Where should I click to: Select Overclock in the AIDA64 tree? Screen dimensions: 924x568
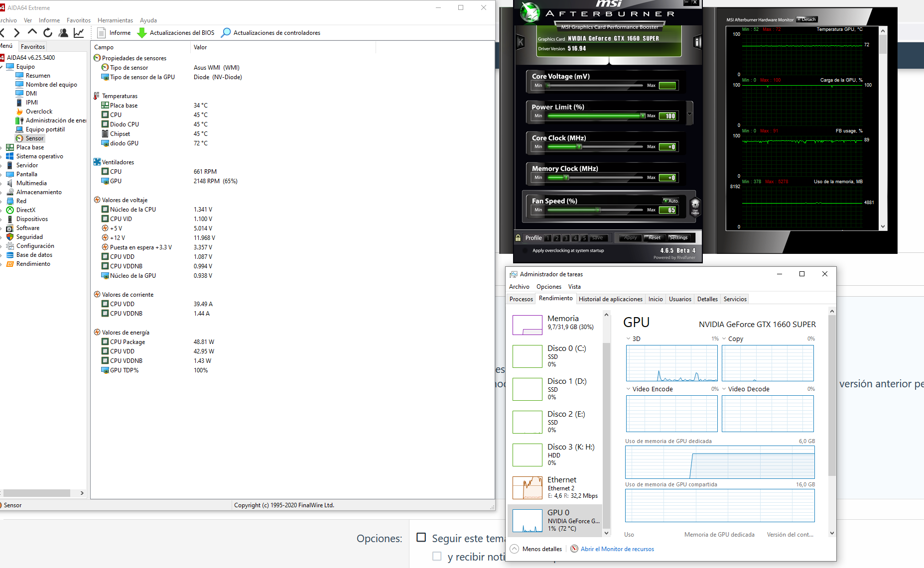pyautogui.click(x=39, y=112)
